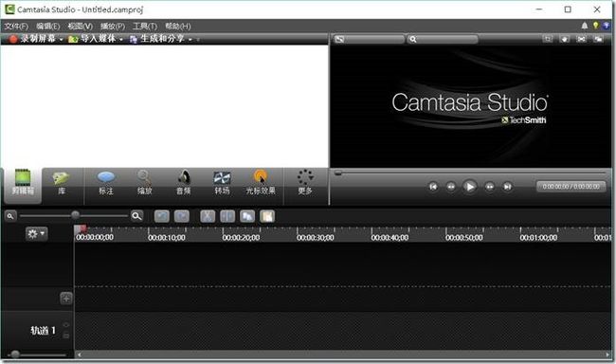
Task: Click the timeline zoom out magnifier
Action: 10,216
